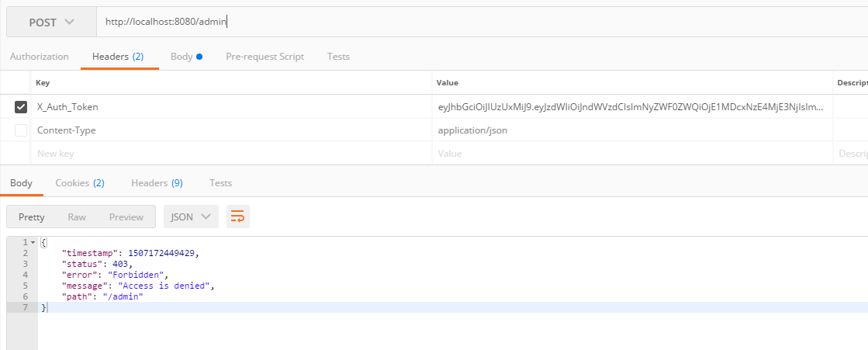This screenshot has height=350, width=868.
Task: Switch to the Authorization tab
Action: coord(39,57)
